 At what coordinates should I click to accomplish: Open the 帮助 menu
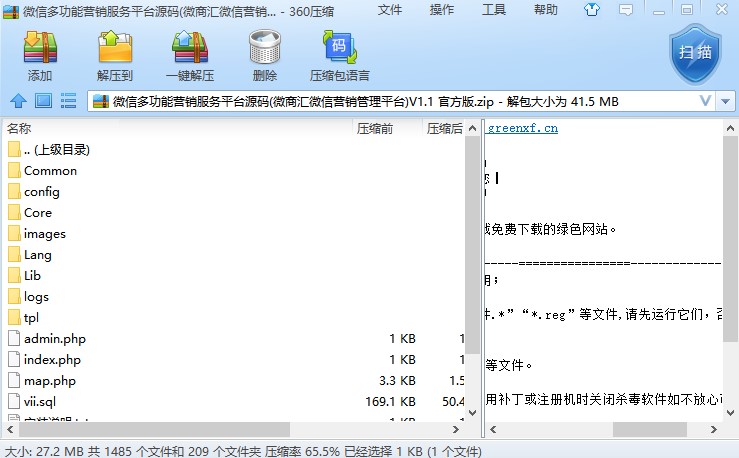(x=545, y=10)
